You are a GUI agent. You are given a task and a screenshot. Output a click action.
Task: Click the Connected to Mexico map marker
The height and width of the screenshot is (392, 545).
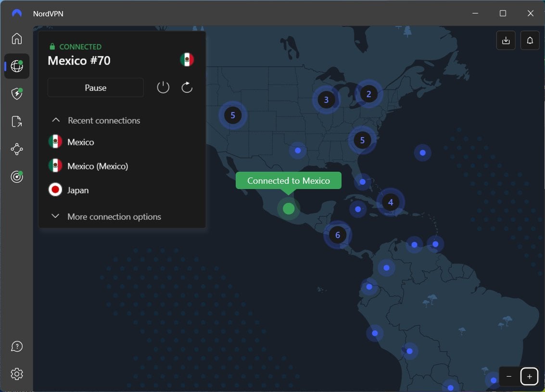(x=289, y=209)
